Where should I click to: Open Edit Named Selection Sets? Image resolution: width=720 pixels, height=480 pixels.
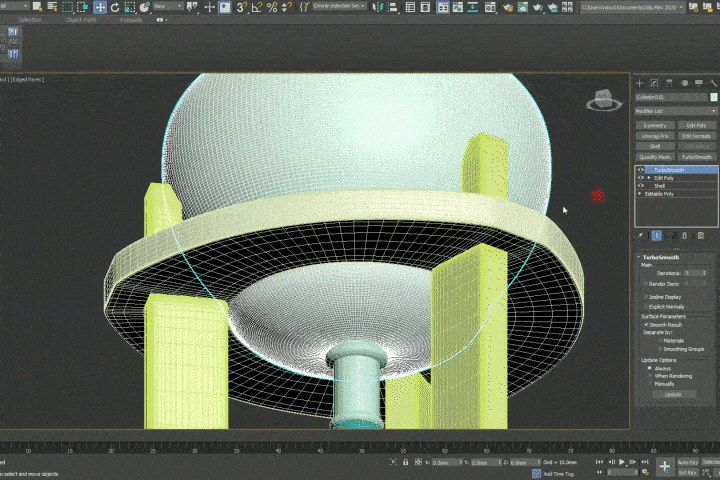point(304,7)
